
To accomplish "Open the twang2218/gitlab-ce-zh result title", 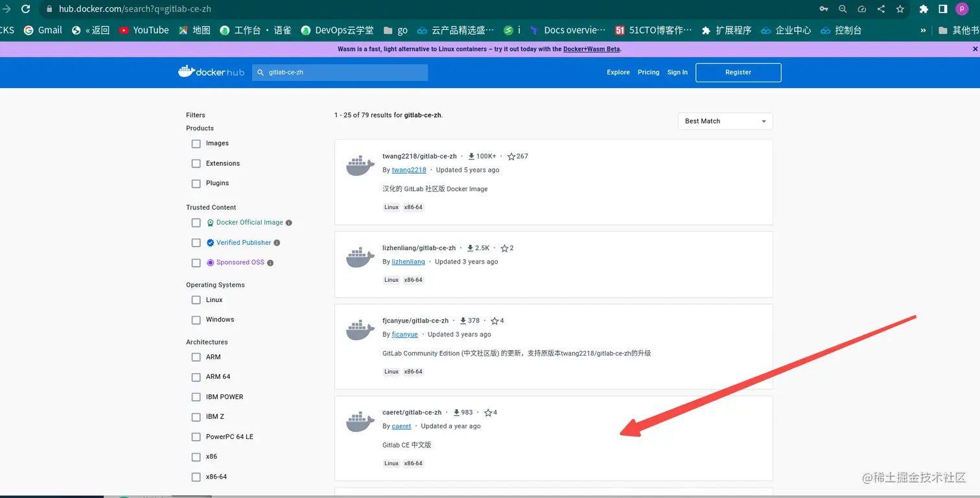I will [x=419, y=156].
